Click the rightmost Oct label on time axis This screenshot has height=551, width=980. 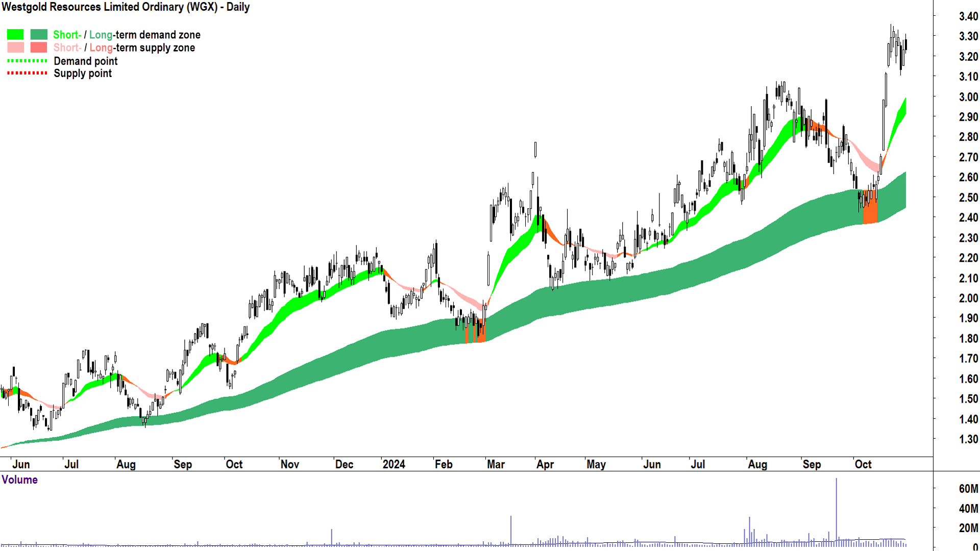(863, 464)
